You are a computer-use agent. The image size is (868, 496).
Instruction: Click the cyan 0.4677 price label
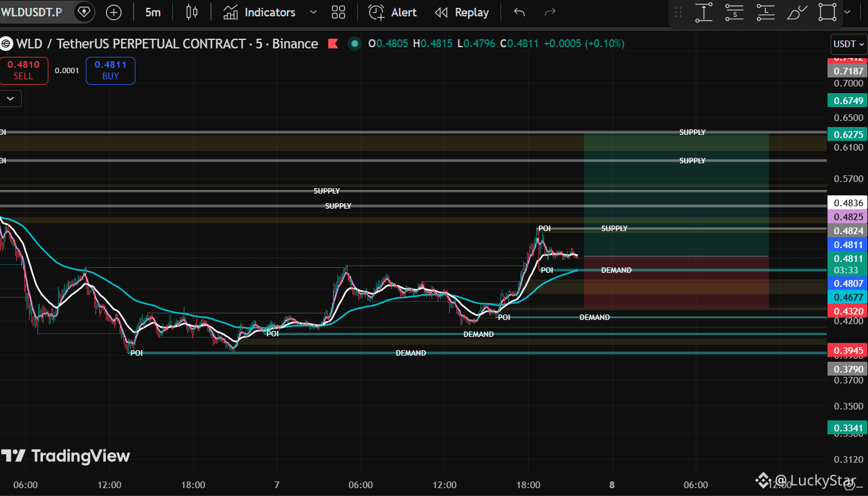pos(847,297)
